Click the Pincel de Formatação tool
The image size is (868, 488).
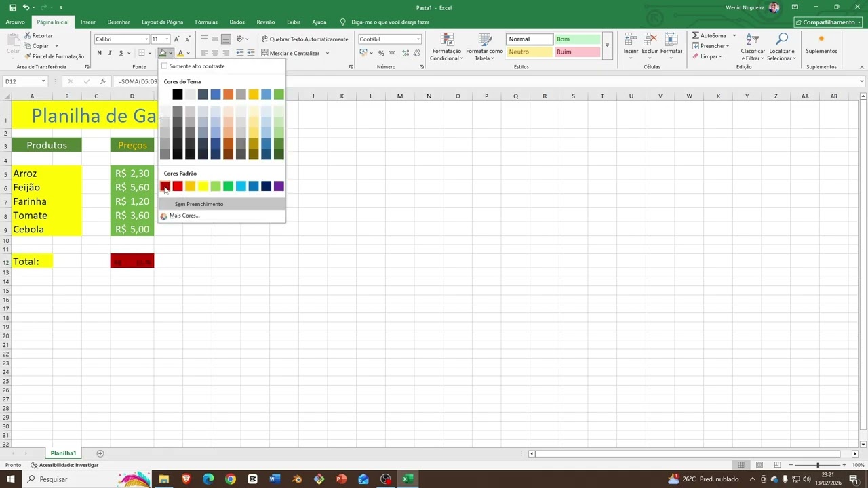coord(54,56)
